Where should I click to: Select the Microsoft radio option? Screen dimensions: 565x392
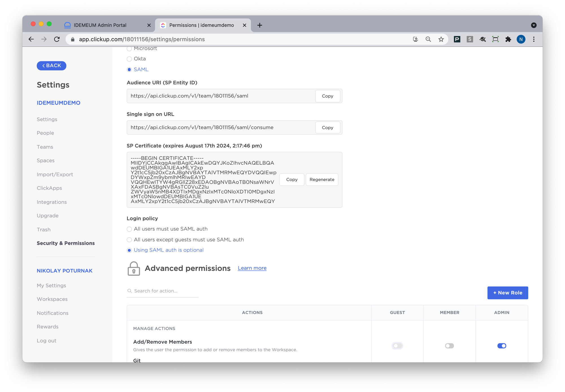(129, 49)
